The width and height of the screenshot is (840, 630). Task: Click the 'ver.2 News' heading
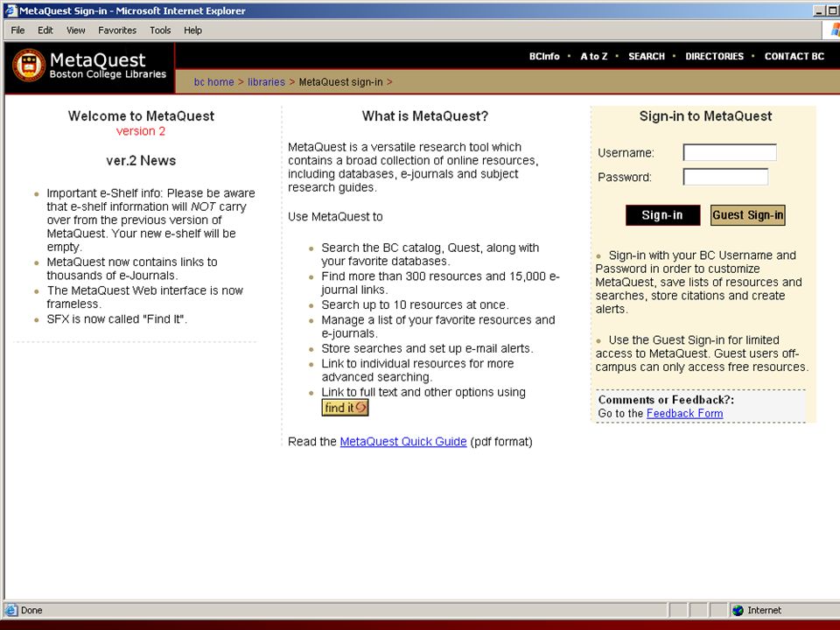point(141,161)
